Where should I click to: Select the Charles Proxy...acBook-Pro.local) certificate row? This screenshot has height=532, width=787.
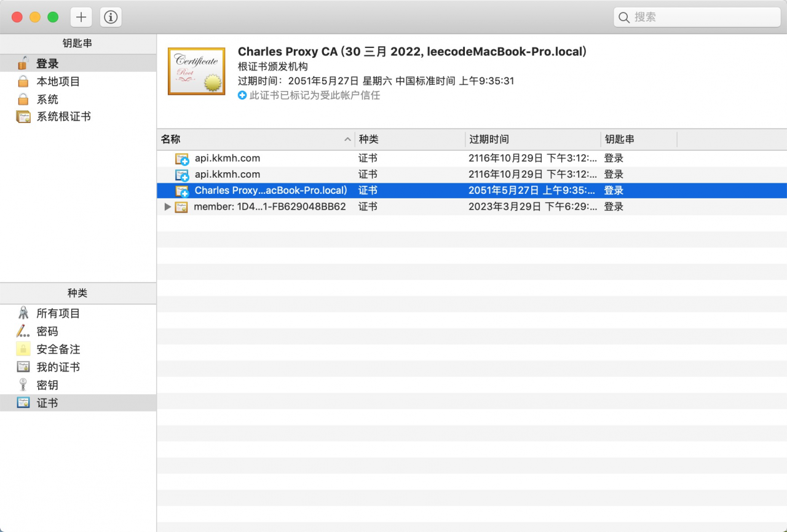(472, 191)
